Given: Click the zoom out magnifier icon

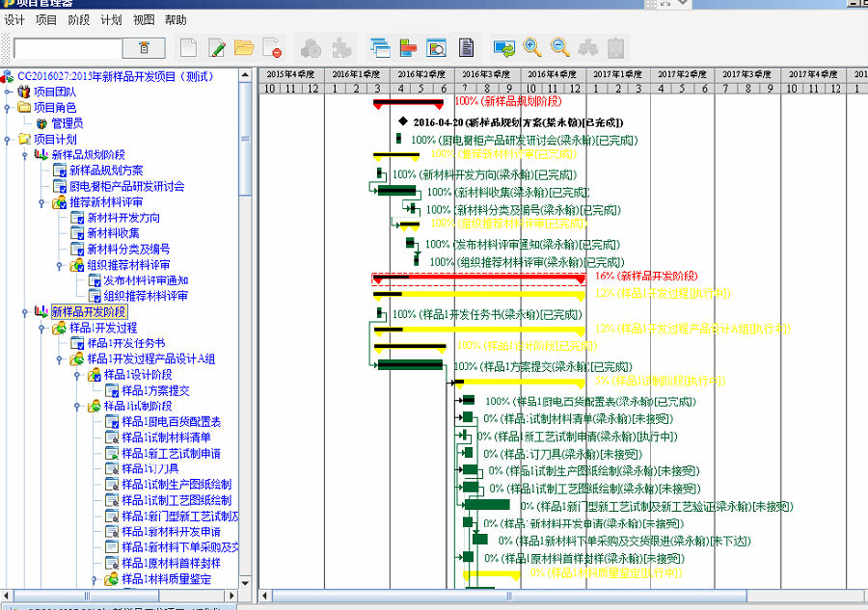Looking at the screenshot, I should [x=560, y=47].
